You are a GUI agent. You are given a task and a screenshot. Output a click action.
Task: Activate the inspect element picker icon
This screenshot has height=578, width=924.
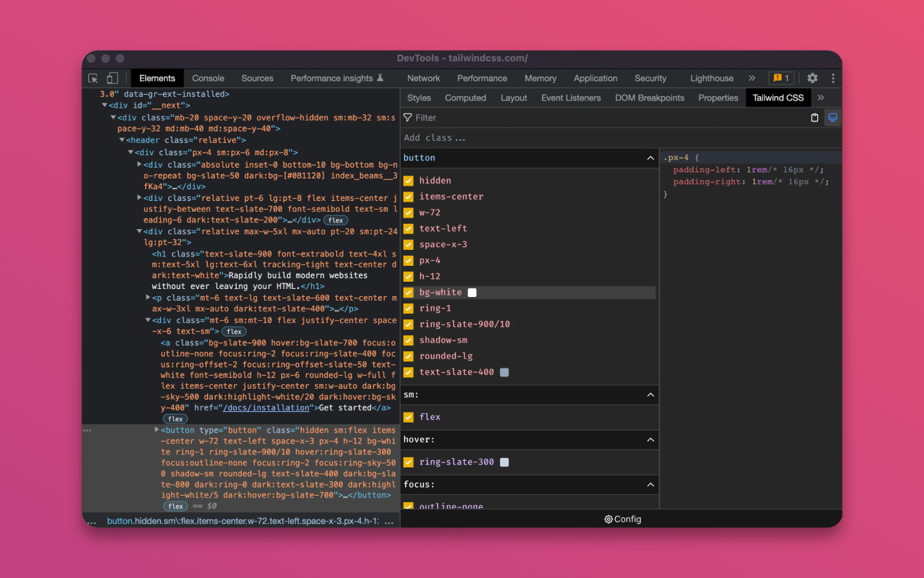[93, 78]
